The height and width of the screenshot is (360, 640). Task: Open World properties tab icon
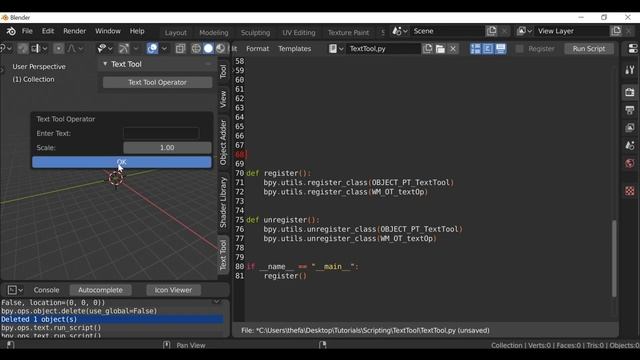click(x=630, y=164)
